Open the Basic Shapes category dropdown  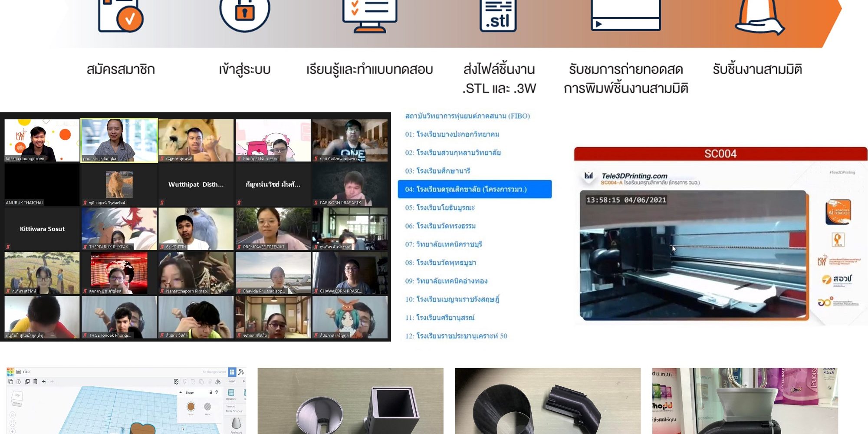(x=233, y=411)
